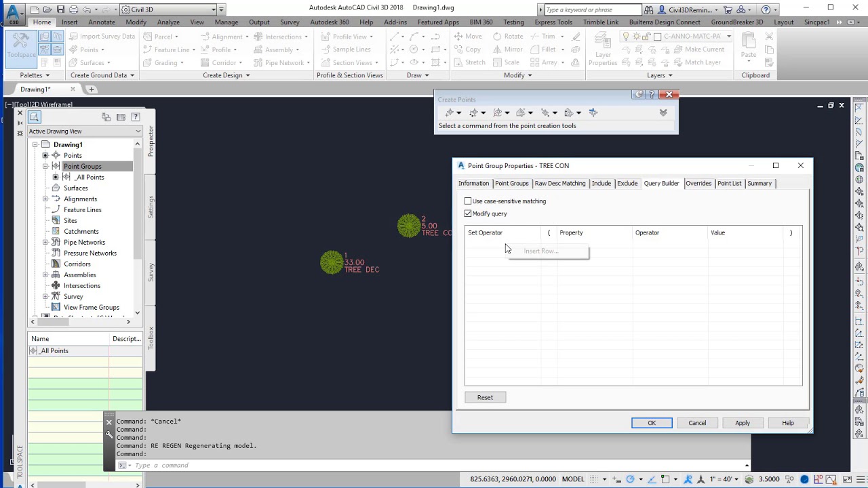Click OK in Point Group Properties
Screen dimensions: 868x488
pos(652,423)
